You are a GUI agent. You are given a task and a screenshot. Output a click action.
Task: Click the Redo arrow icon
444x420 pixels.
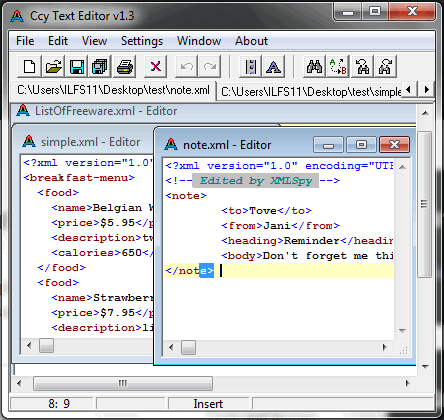209,67
